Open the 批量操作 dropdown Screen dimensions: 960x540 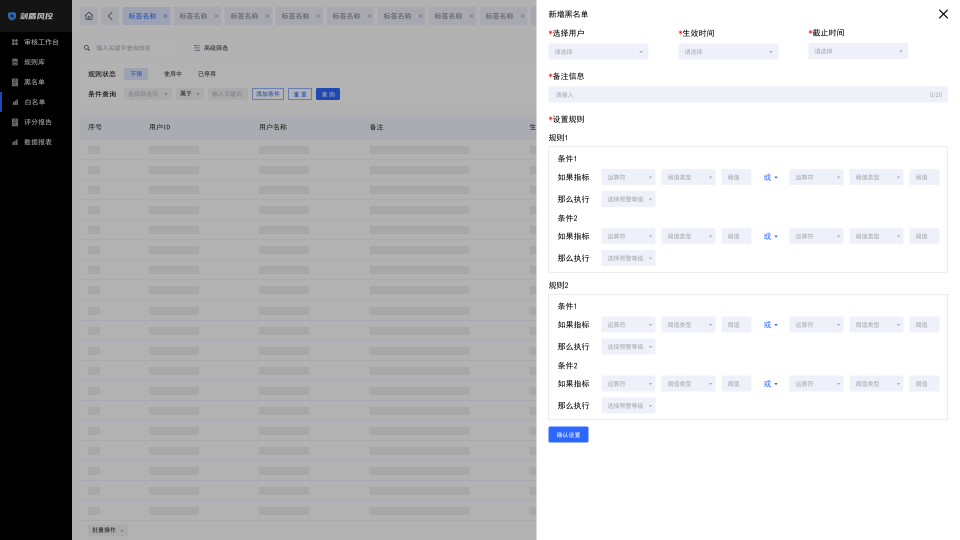107,530
